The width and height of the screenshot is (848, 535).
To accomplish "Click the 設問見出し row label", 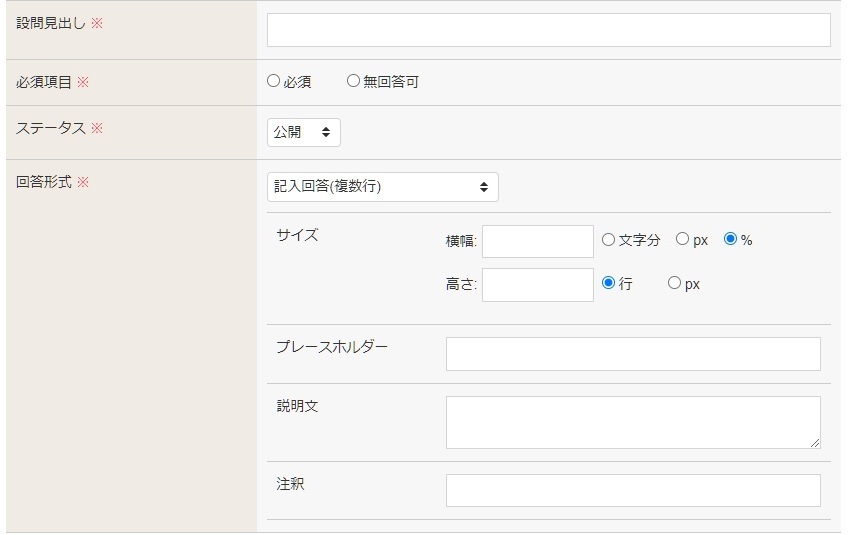I will pos(51,23).
